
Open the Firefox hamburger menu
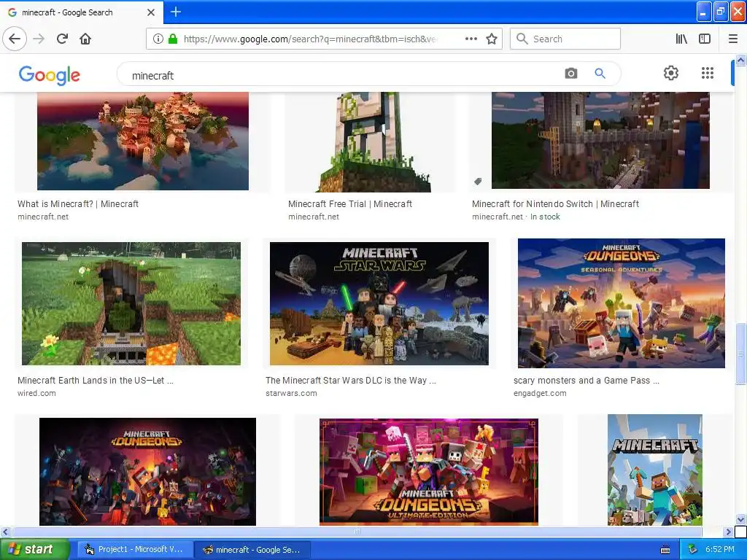[x=733, y=39]
